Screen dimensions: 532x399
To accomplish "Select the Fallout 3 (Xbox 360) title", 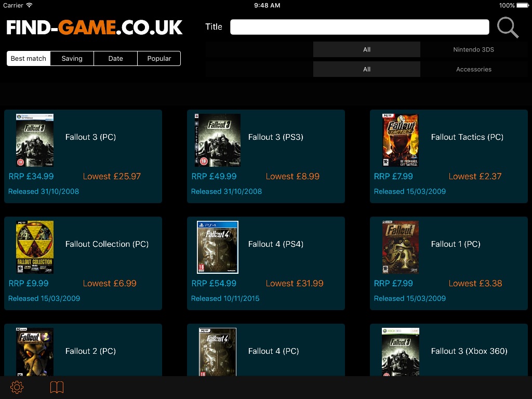I will click(x=469, y=351).
